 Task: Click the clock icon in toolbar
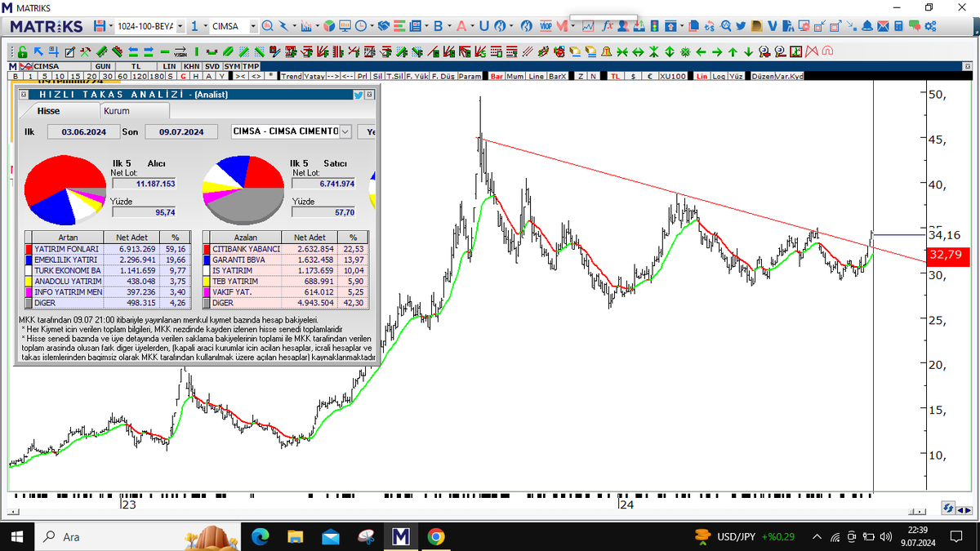(x=360, y=26)
